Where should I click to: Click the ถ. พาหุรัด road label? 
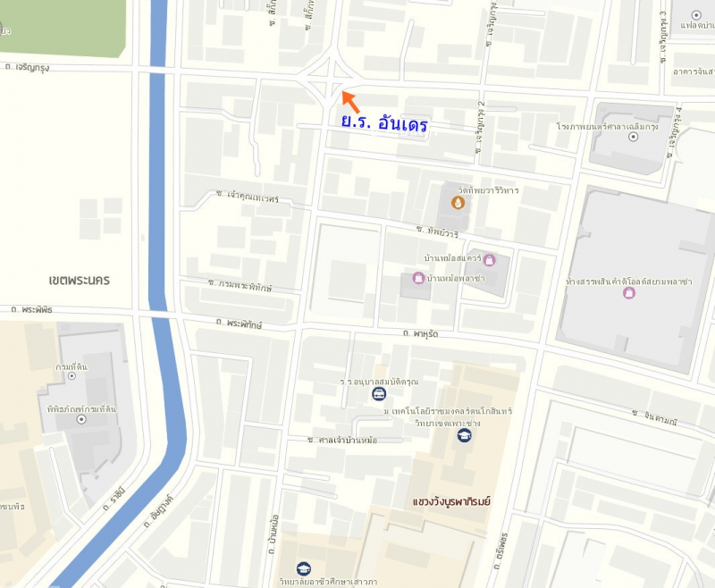(x=420, y=333)
